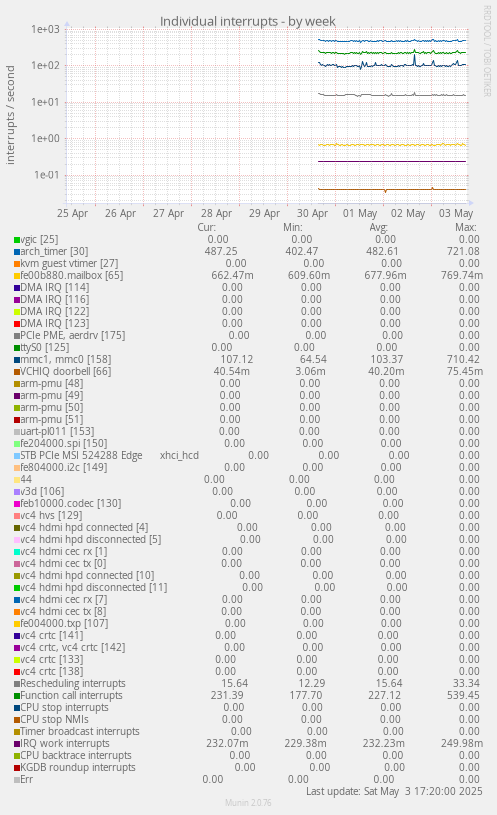Click the Munin 2.0.76 footer text
This screenshot has width=497, height=815.
(248, 803)
